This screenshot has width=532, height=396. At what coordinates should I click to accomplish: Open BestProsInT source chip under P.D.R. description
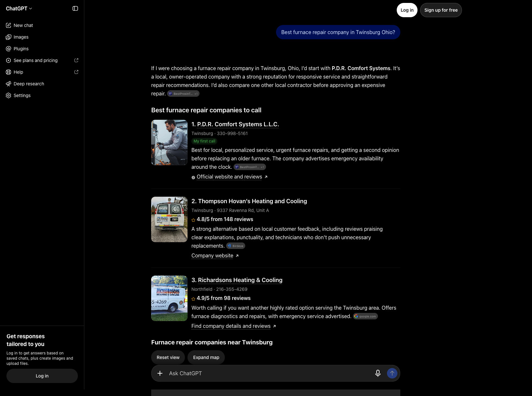(x=250, y=167)
